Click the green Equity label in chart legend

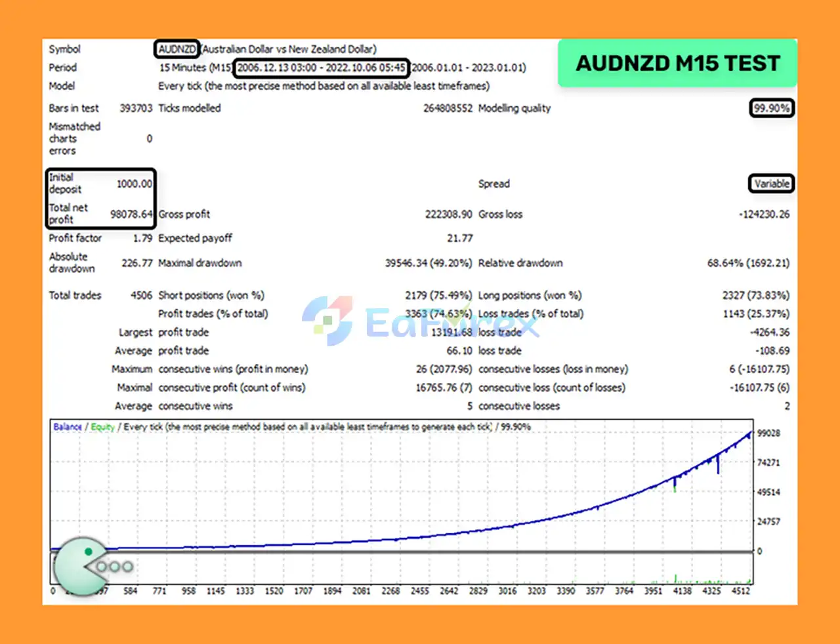point(102,427)
